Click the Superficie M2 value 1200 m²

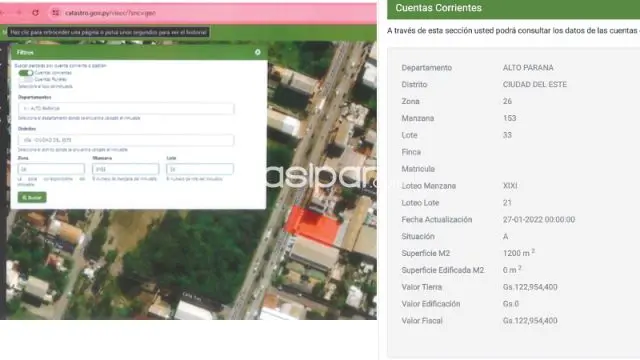[x=518, y=253]
